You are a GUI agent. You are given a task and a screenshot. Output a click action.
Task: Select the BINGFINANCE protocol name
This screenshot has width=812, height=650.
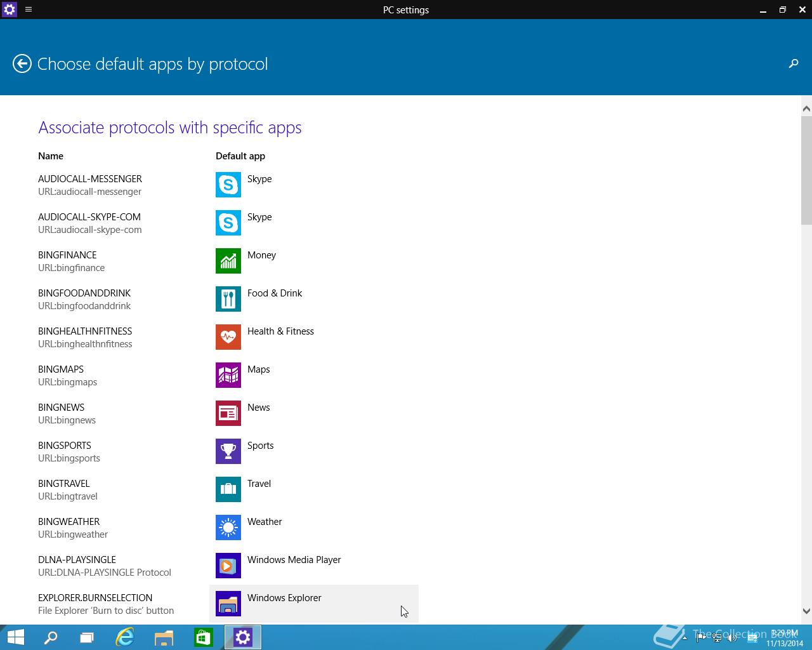67,255
